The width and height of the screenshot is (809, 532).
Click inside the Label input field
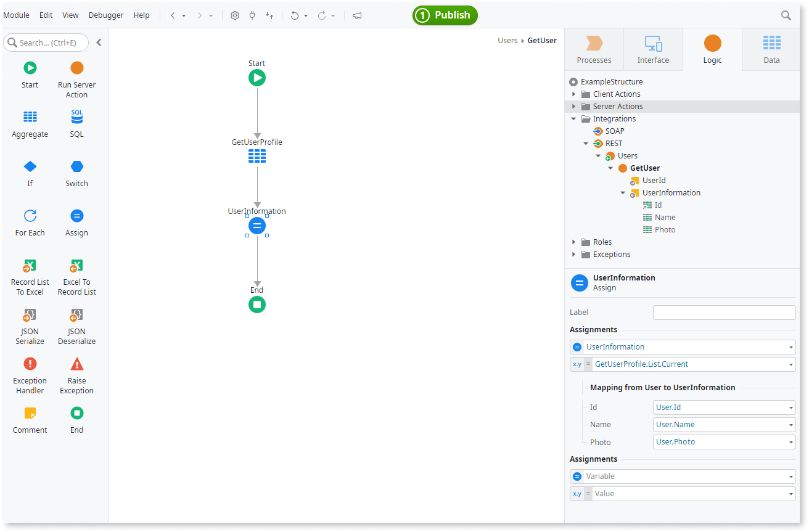pos(724,312)
